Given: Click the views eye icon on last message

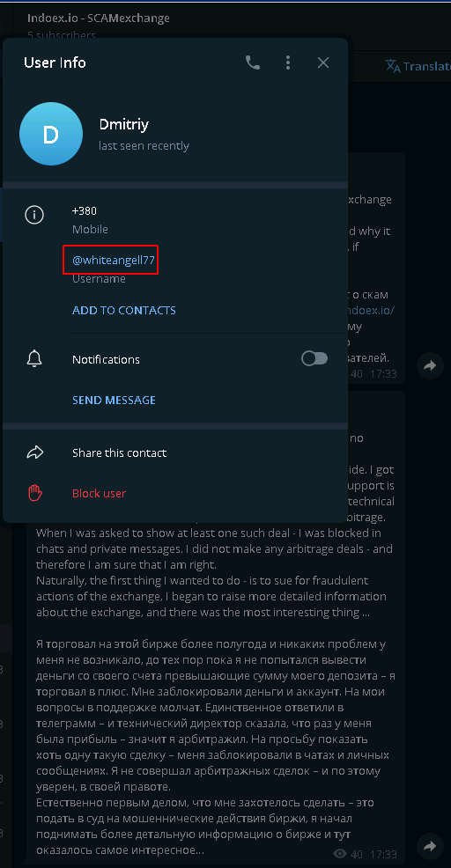Looking at the screenshot, I should [341, 853].
